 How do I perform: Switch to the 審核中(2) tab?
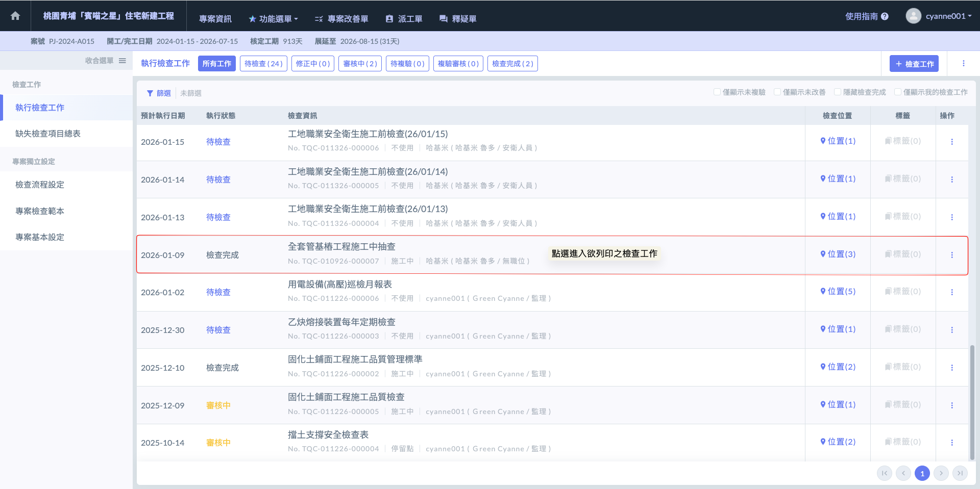pos(360,64)
